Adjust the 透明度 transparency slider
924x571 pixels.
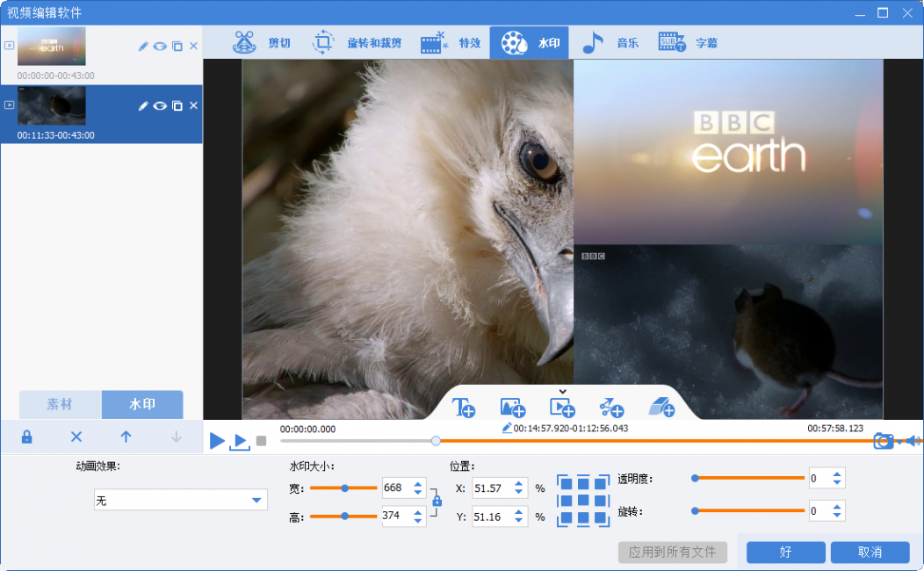pos(748,479)
